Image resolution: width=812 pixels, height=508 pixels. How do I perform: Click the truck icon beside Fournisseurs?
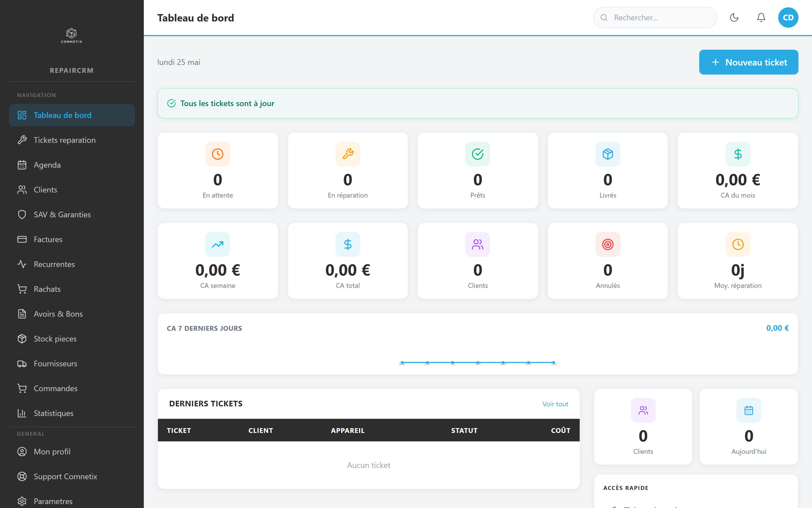pos(22,364)
